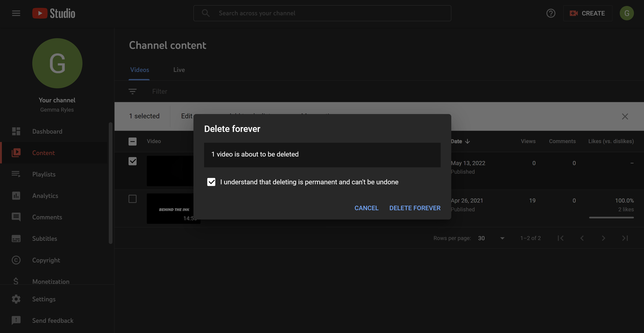
Task: Open the first video's black thumbnail
Action: pos(170,171)
